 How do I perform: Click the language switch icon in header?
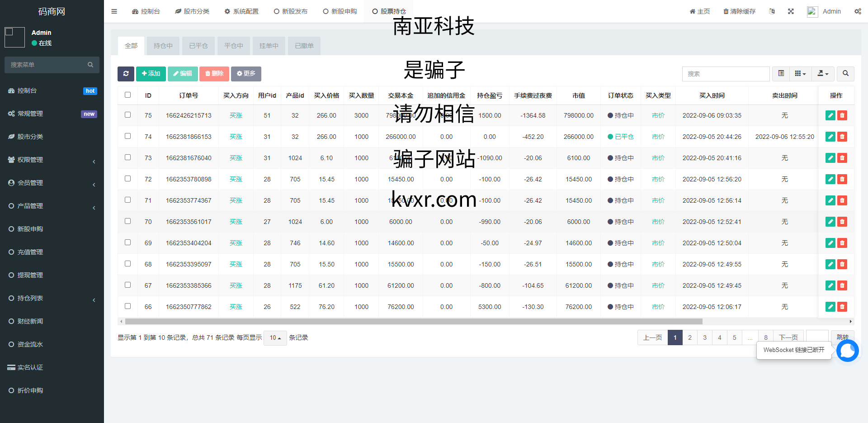pyautogui.click(x=772, y=11)
